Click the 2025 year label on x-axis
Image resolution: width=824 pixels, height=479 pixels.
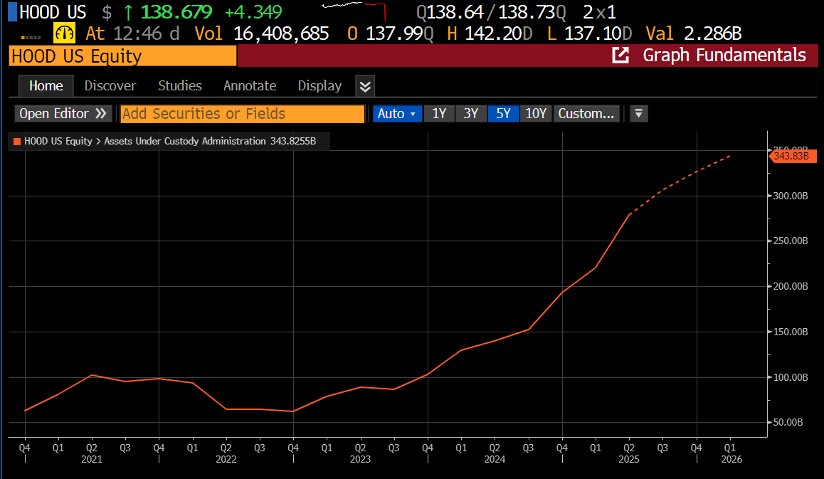629,460
